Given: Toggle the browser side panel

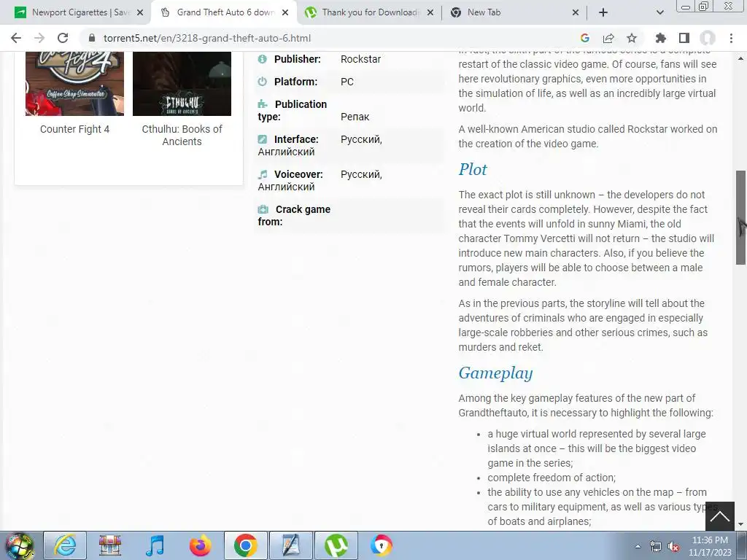Looking at the screenshot, I should pyautogui.click(x=684, y=38).
